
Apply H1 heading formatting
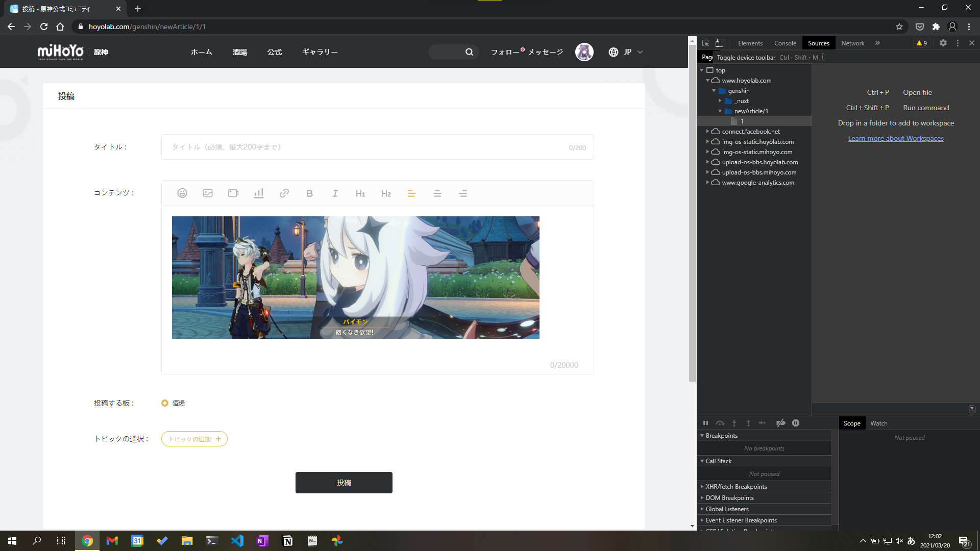click(361, 193)
